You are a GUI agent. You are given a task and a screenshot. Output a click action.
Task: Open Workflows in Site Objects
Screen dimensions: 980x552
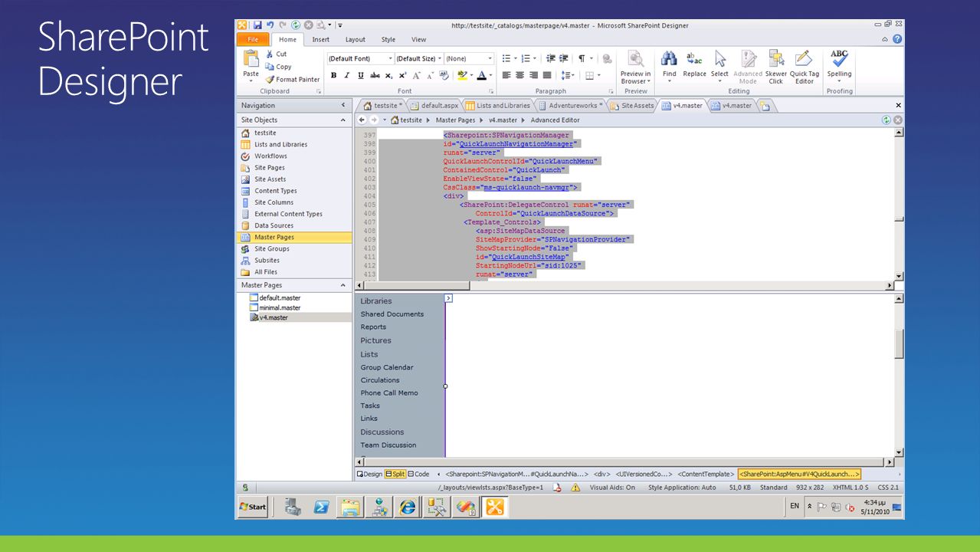[270, 156]
